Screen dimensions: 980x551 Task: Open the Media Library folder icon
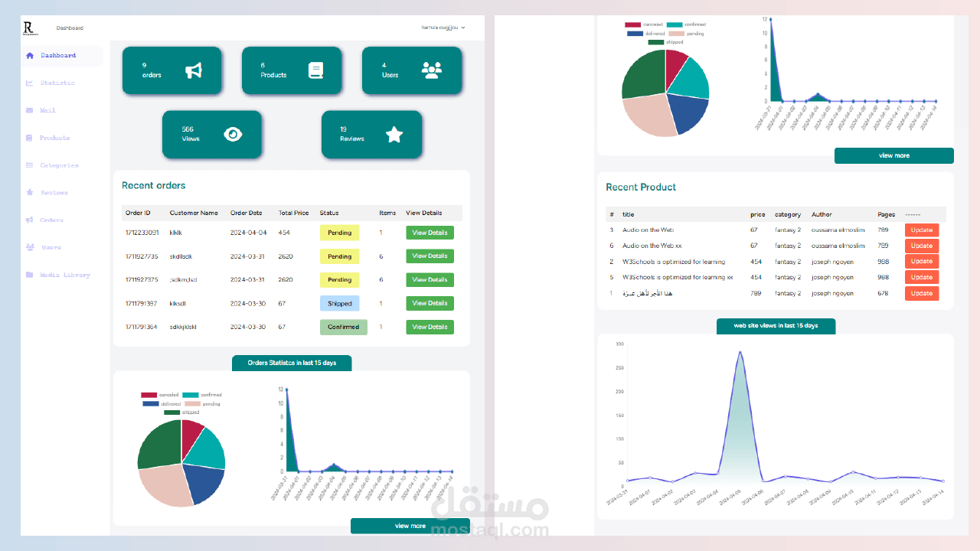click(x=30, y=275)
